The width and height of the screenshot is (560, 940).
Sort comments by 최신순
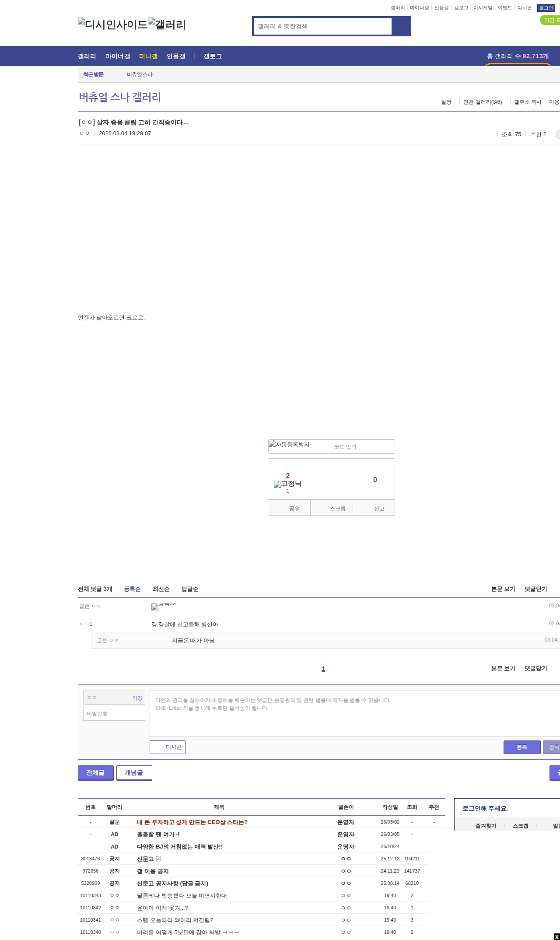coord(161,589)
